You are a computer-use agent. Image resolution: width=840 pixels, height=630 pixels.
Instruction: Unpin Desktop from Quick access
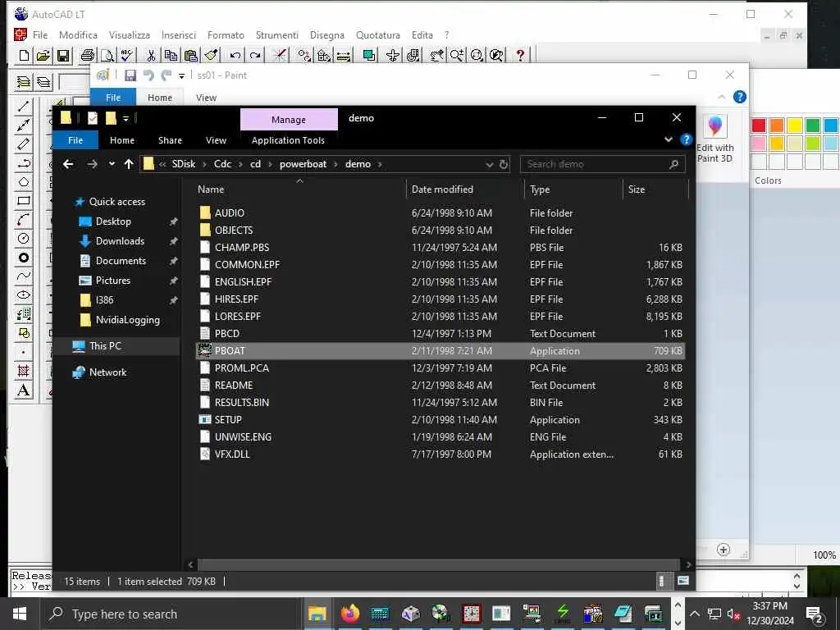[x=174, y=221]
